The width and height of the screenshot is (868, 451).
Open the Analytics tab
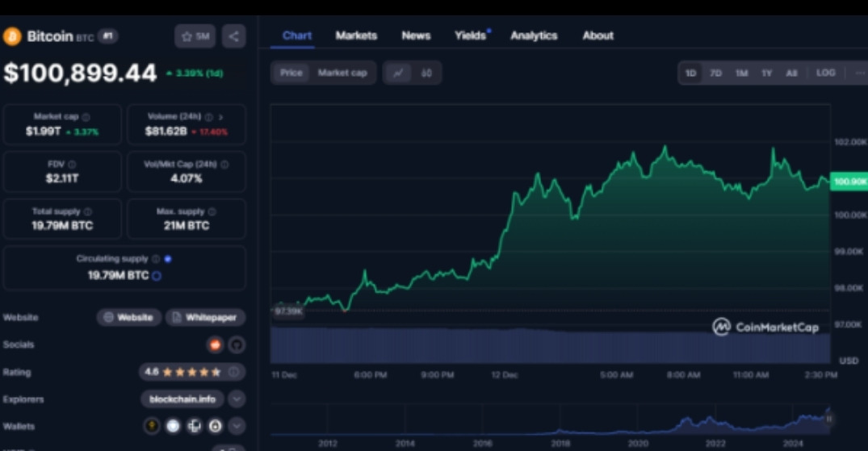[534, 35]
